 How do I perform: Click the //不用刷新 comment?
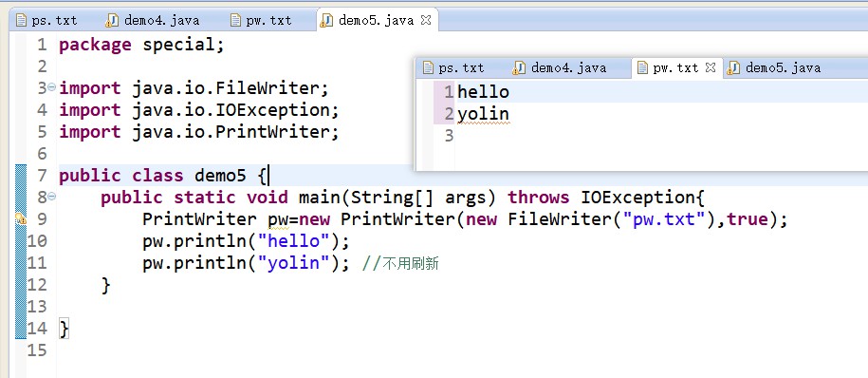coord(400,263)
